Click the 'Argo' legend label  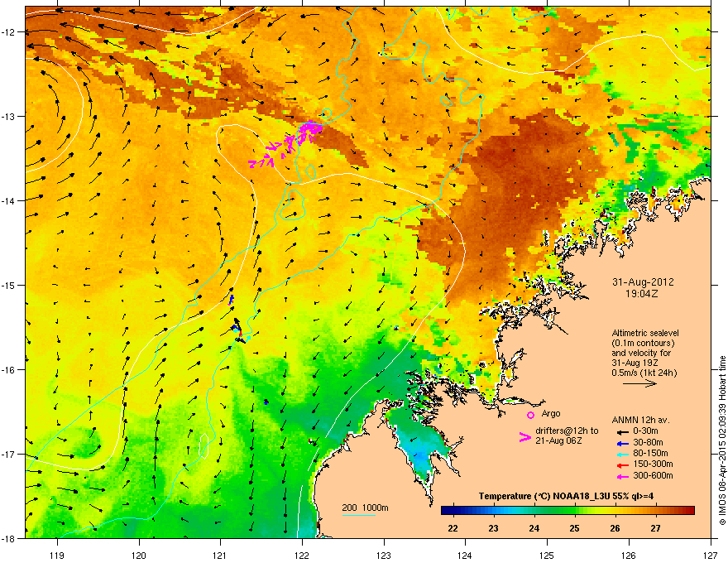(x=551, y=413)
